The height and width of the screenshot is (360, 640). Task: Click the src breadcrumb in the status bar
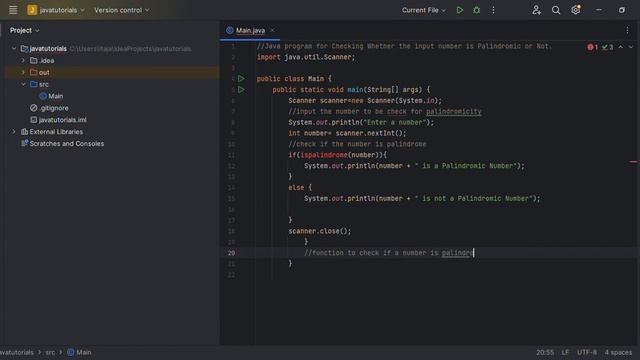click(50, 352)
